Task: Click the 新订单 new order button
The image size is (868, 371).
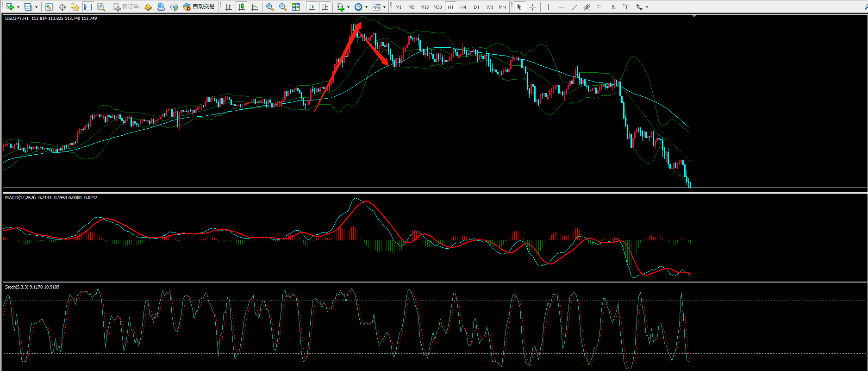Action: coord(126,7)
